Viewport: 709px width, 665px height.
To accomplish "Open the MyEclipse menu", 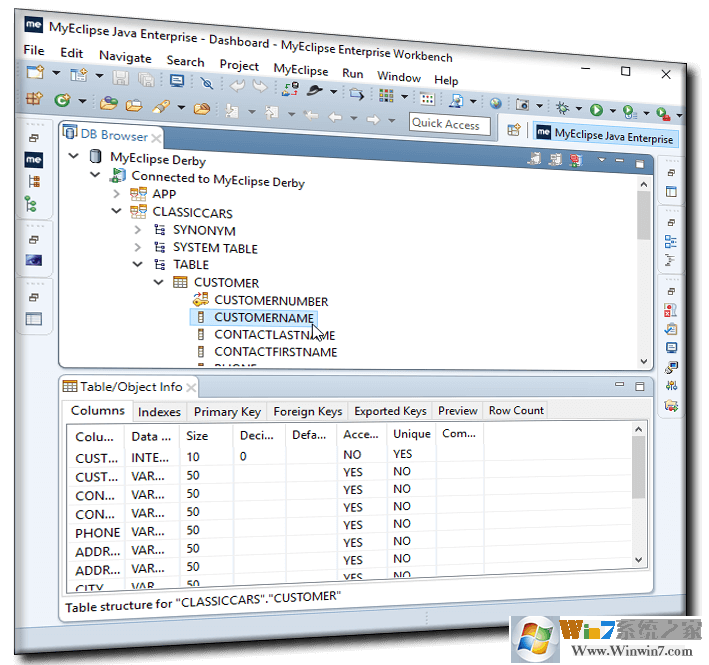I will point(300,70).
